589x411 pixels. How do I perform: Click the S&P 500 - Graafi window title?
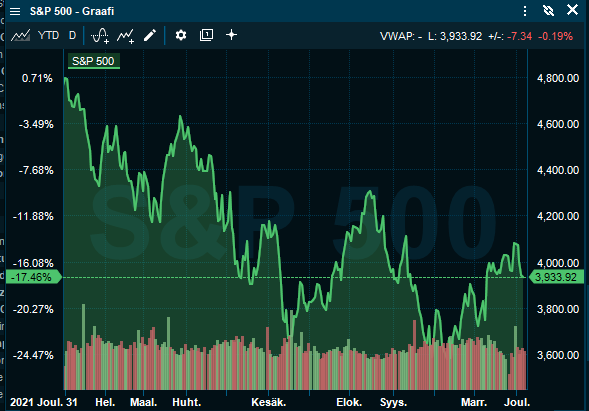72,11
